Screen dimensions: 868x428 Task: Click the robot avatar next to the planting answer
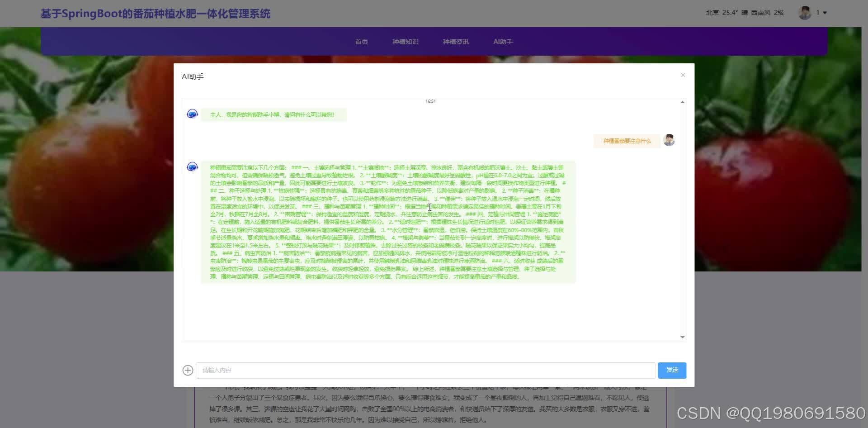[192, 166]
